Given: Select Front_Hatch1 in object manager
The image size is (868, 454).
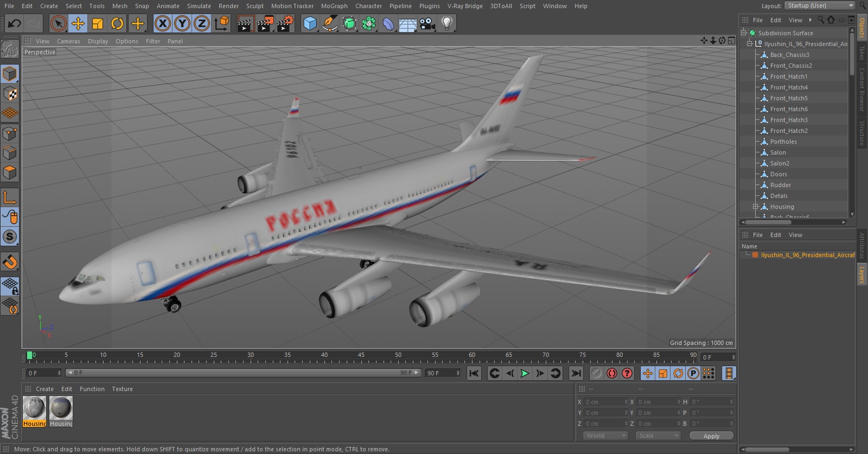Looking at the screenshot, I should tap(789, 76).
